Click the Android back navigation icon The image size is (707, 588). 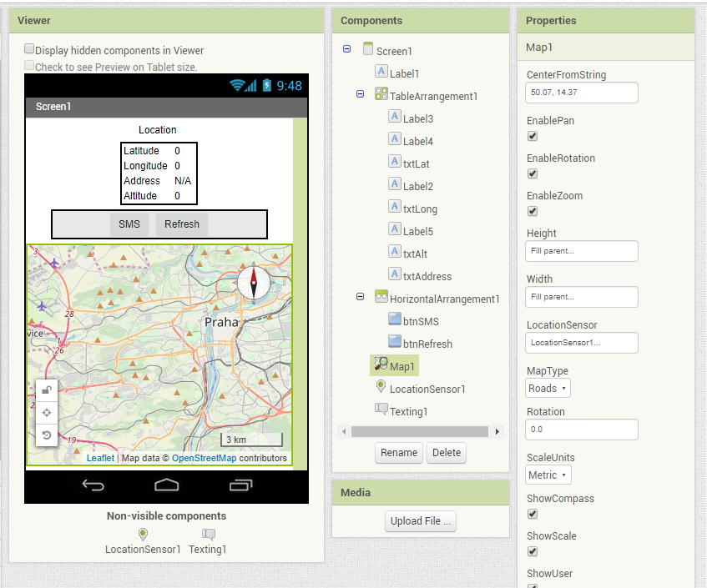tap(92, 485)
